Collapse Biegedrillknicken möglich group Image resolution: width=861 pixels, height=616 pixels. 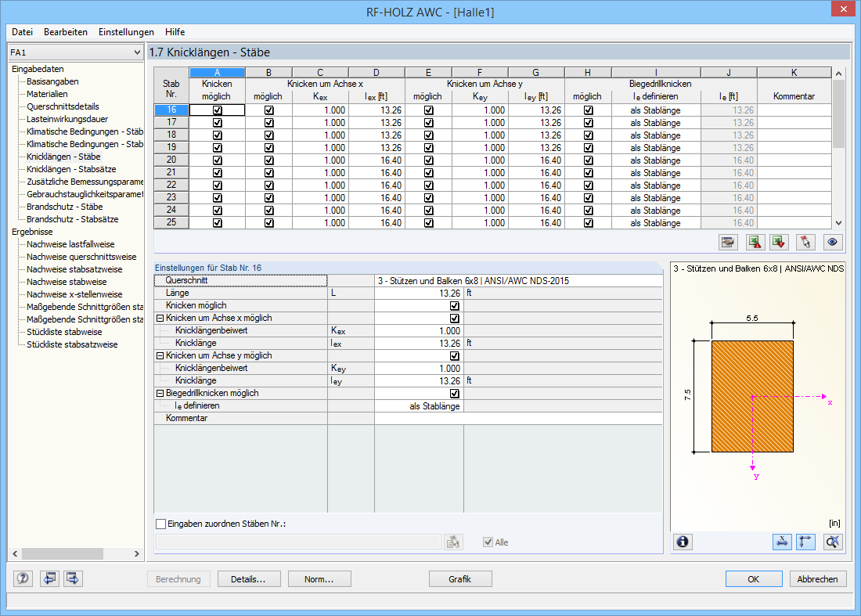point(160,393)
